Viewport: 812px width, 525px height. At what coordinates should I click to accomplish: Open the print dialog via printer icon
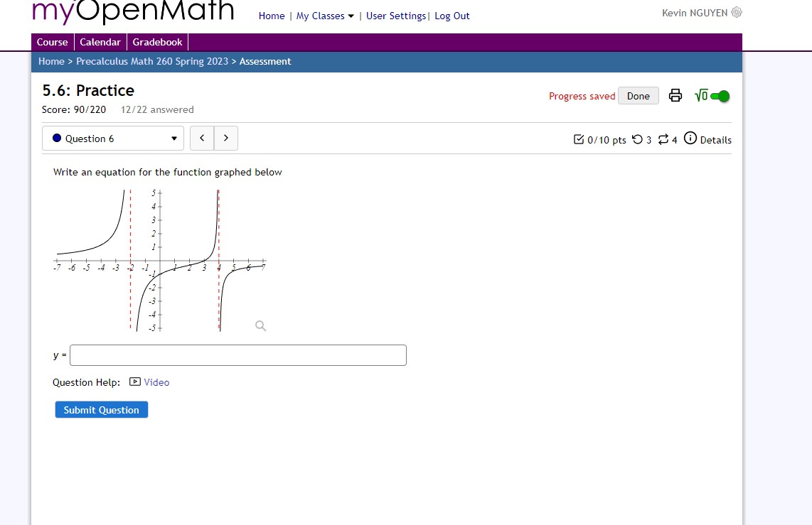[x=675, y=95]
